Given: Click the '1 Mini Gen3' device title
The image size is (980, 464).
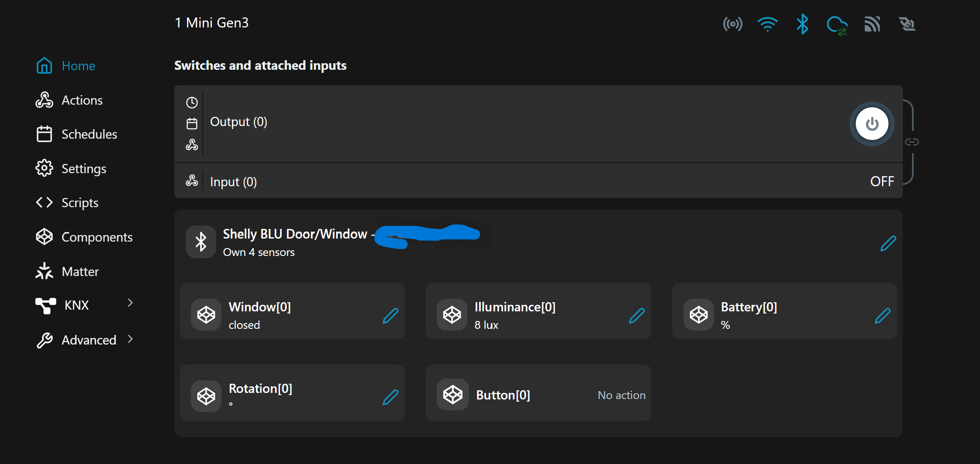Looking at the screenshot, I should point(211,23).
